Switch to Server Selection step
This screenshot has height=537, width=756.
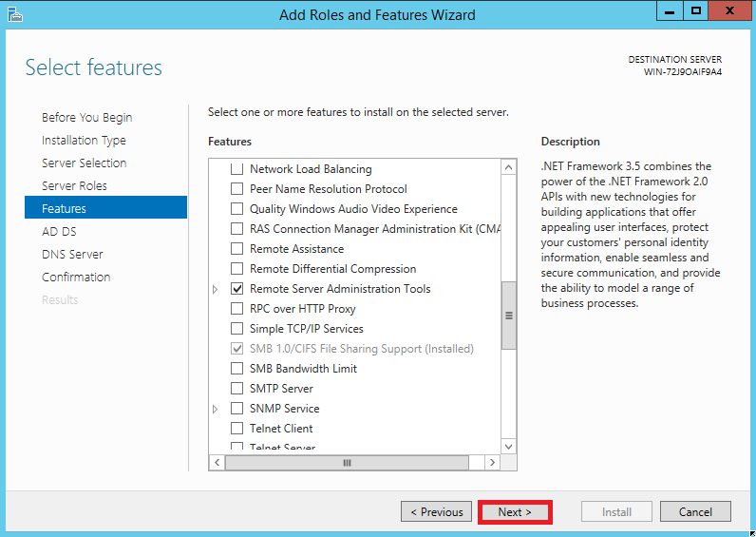click(x=84, y=163)
